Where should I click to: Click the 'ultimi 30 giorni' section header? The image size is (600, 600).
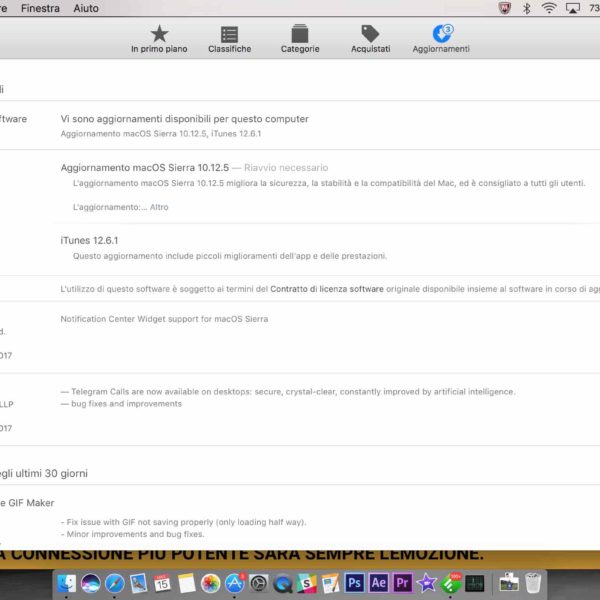(x=44, y=473)
